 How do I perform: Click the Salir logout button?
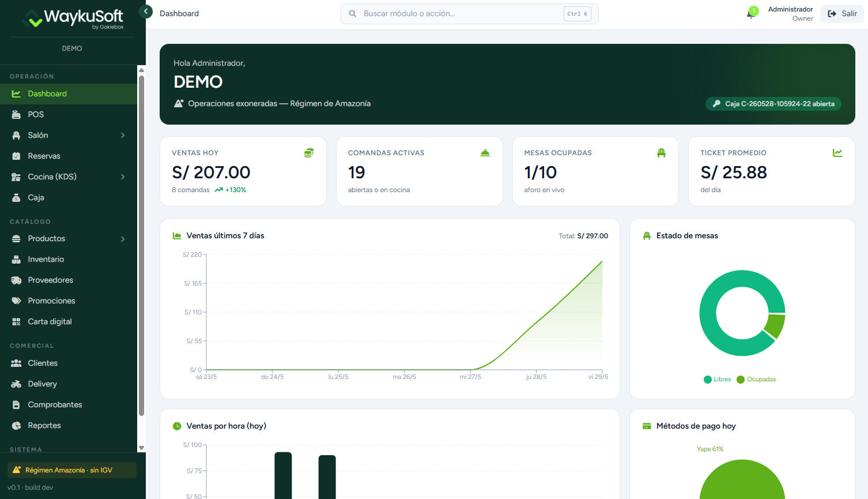[x=842, y=14]
